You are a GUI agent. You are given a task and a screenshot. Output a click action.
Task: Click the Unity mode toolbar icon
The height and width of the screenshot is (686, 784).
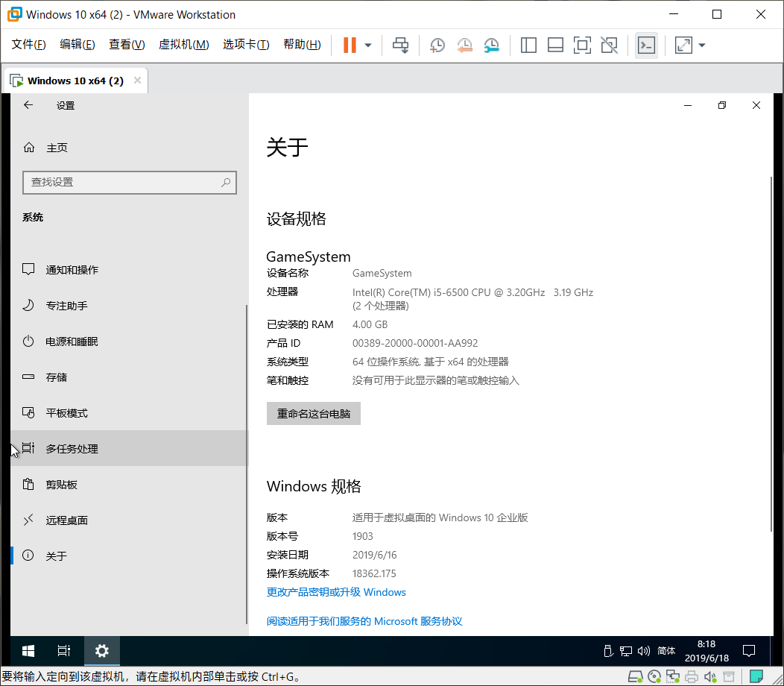(609, 45)
